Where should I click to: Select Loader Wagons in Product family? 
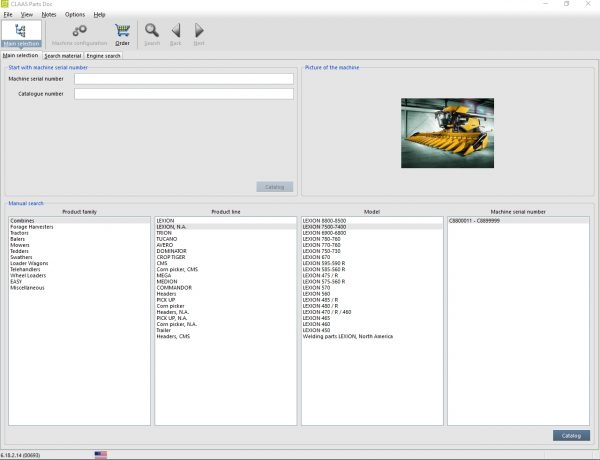(80, 264)
